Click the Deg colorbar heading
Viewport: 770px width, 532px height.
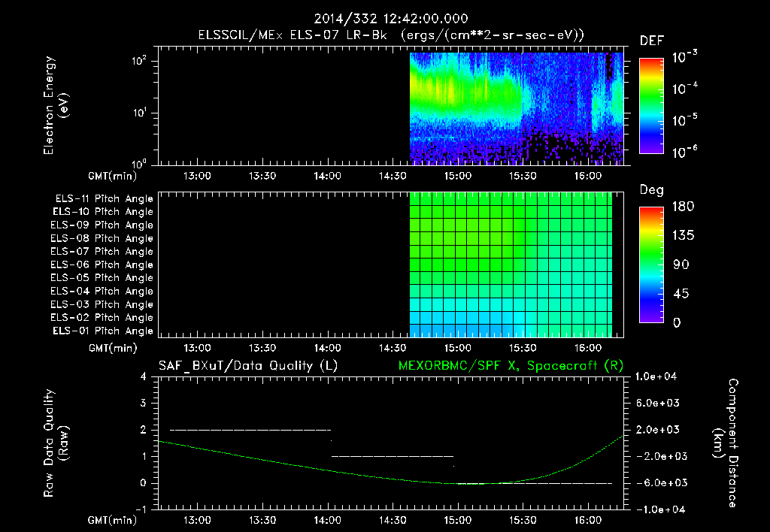point(652,190)
